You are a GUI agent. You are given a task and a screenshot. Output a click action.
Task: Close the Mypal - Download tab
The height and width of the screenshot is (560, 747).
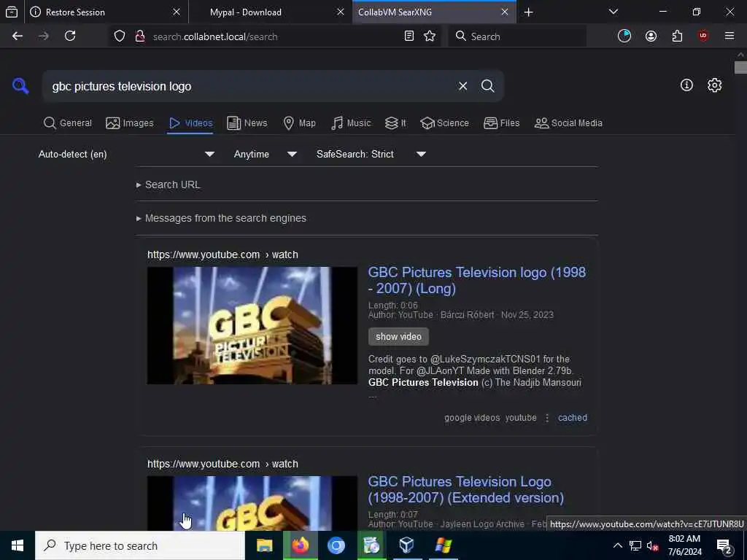point(340,12)
